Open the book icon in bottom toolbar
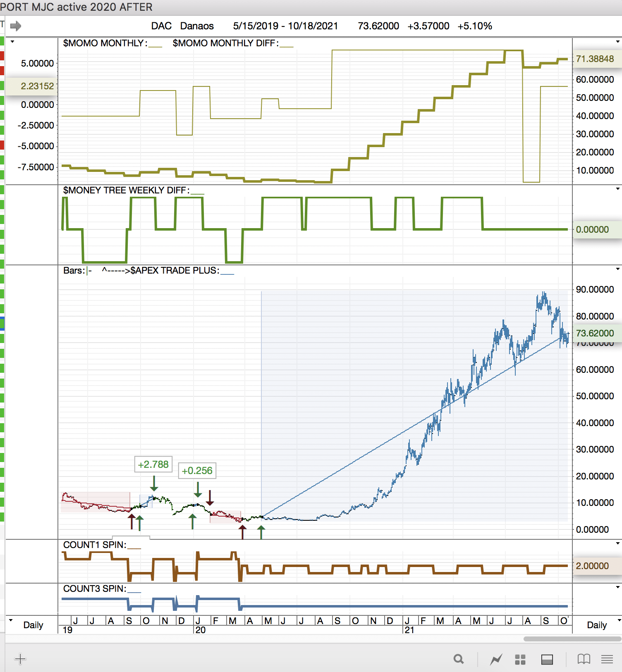The width and height of the screenshot is (622, 672). (x=584, y=659)
